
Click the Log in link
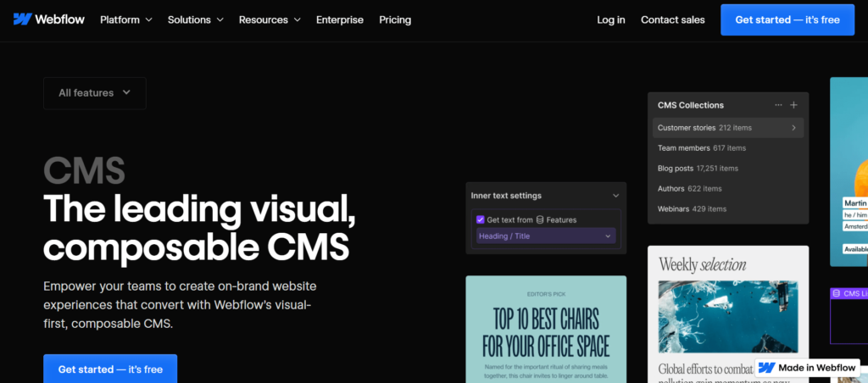tap(611, 20)
